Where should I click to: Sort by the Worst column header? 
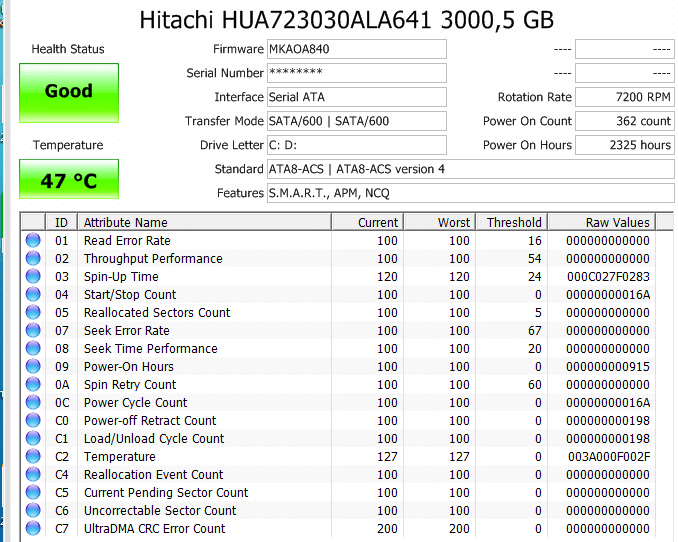(x=440, y=222)
